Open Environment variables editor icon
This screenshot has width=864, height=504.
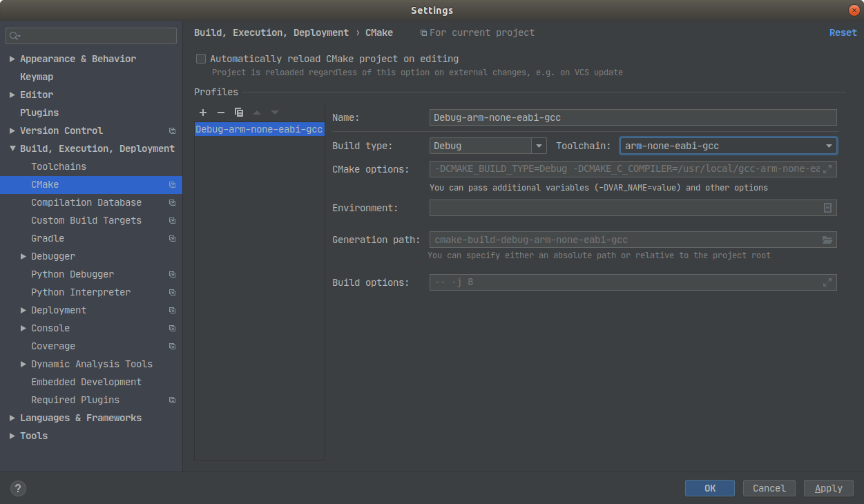tap(827, 208)
